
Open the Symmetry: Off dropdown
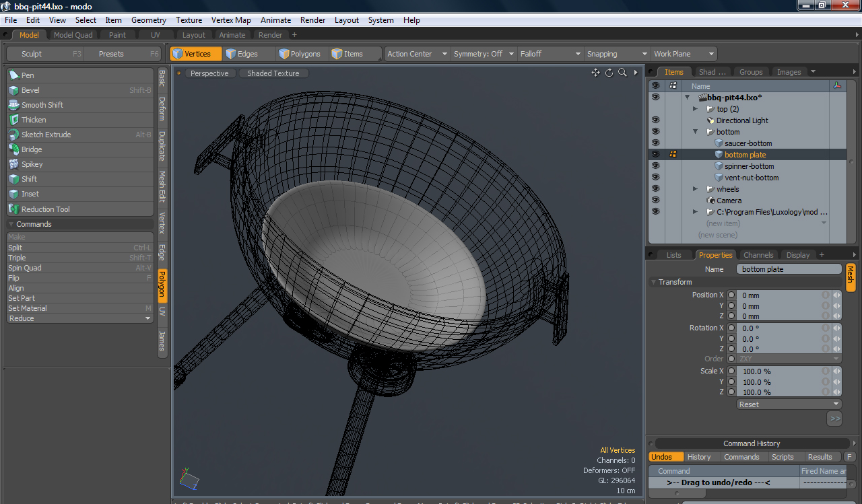point(484,54)
